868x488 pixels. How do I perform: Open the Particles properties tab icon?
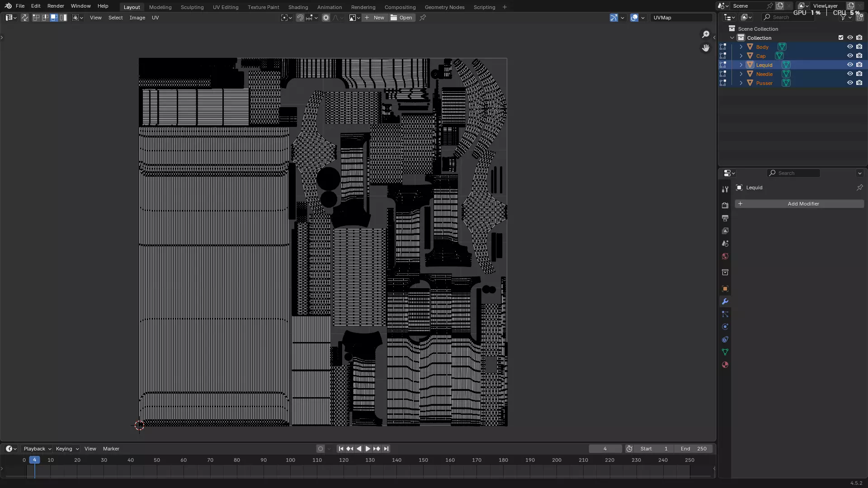point(725,314)
